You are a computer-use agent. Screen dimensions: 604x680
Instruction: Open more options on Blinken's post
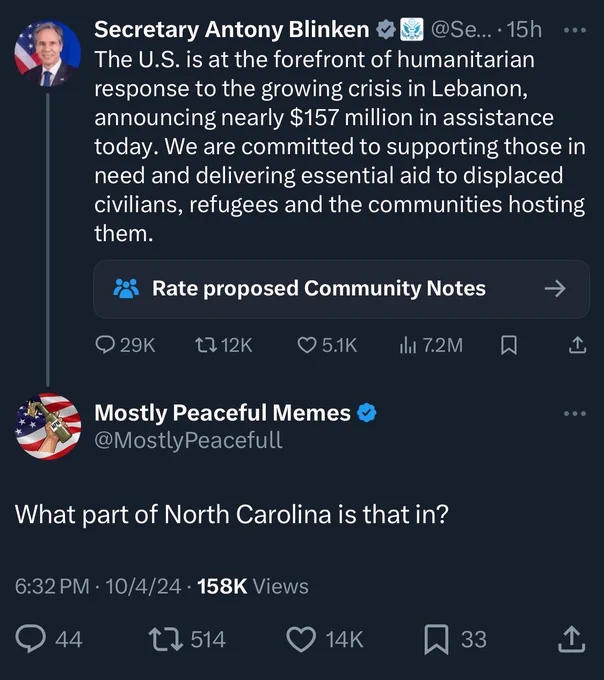point(575,30)
